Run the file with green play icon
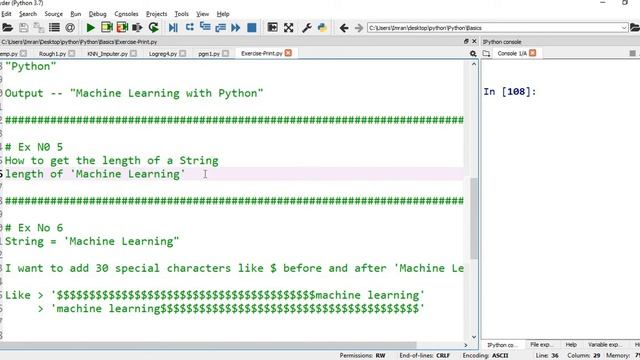 point(91,28)
